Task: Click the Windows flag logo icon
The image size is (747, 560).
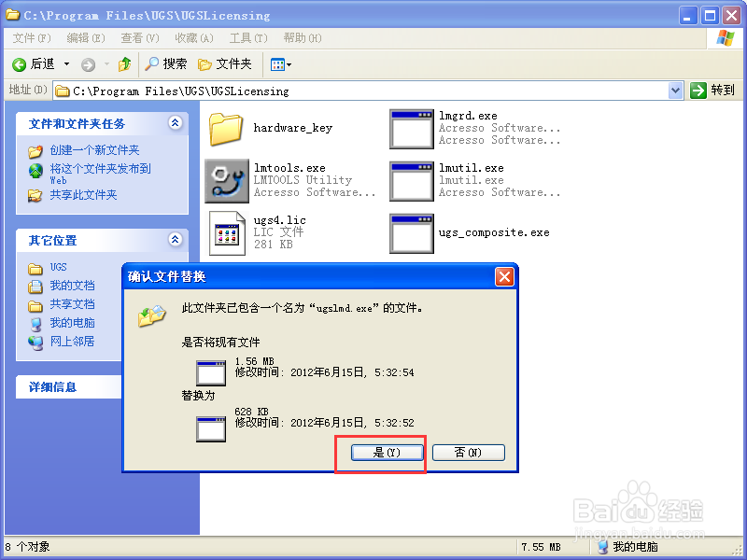Action: click(x=726, y=38)
